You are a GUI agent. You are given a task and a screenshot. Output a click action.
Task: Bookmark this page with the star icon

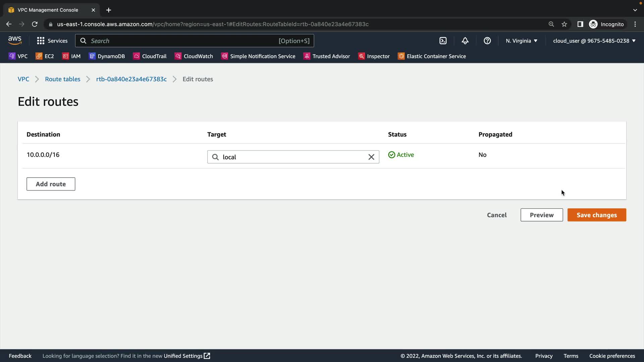pos(564,24)
